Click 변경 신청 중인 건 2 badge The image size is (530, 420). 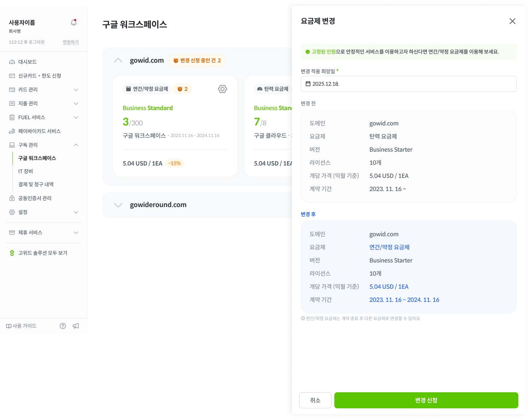point(197,61)
